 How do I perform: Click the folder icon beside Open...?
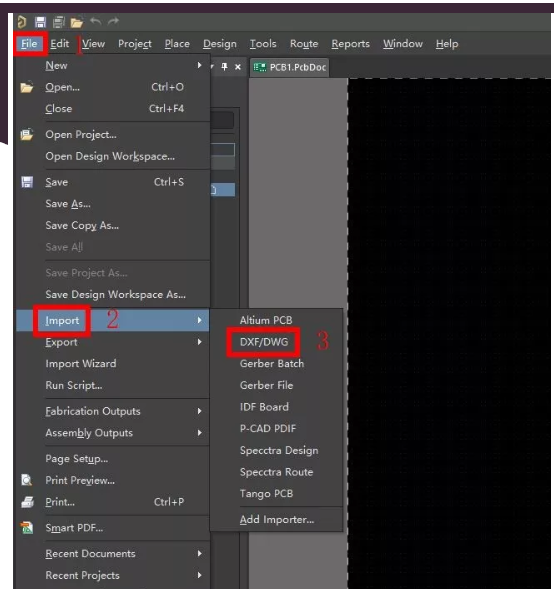click(27, 87)
